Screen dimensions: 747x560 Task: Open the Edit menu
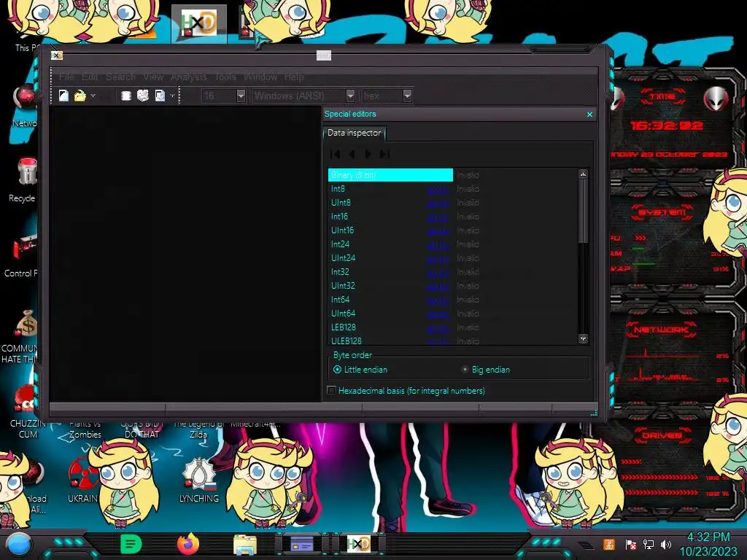(x=90, y=77)
